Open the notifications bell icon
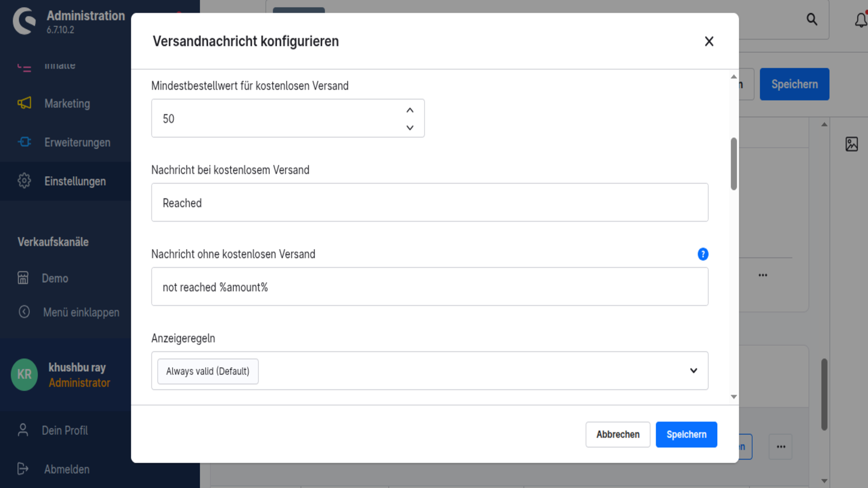Screen dimensions: 868x488 tap(861, 20)
